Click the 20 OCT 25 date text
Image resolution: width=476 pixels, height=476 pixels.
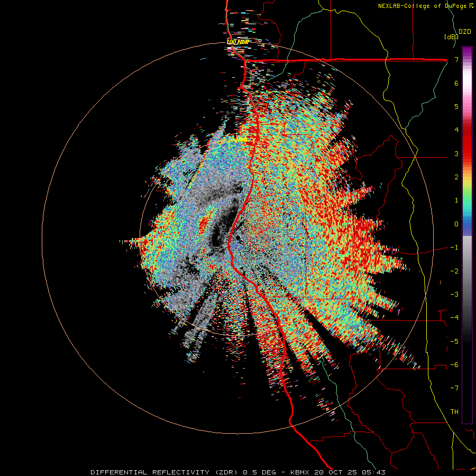[x=335, y=472]
